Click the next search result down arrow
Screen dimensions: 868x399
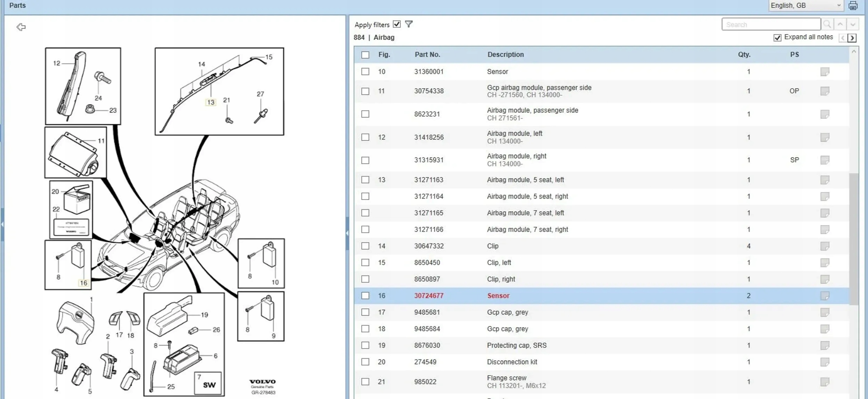click(x=853, y=24)
